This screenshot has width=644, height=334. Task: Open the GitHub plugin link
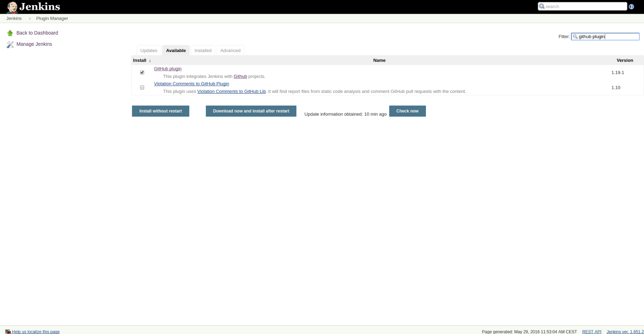tap(167, 69)
